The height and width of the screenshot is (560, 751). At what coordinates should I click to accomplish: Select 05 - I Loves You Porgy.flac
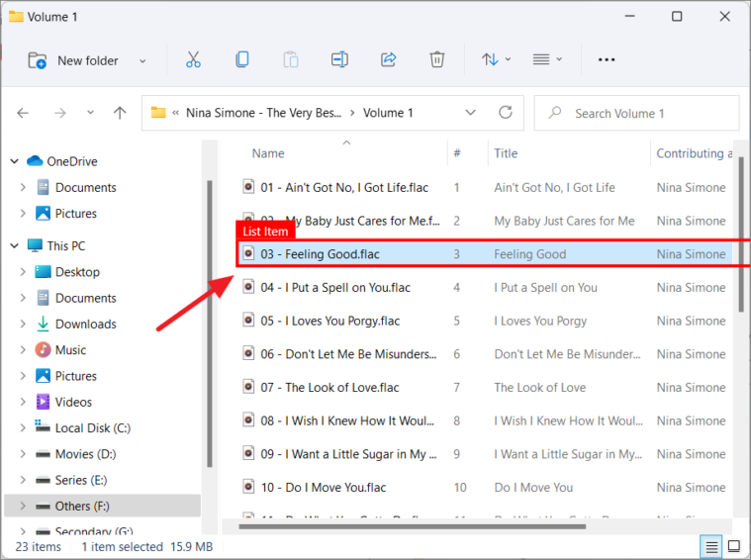[x=330, y=321]
